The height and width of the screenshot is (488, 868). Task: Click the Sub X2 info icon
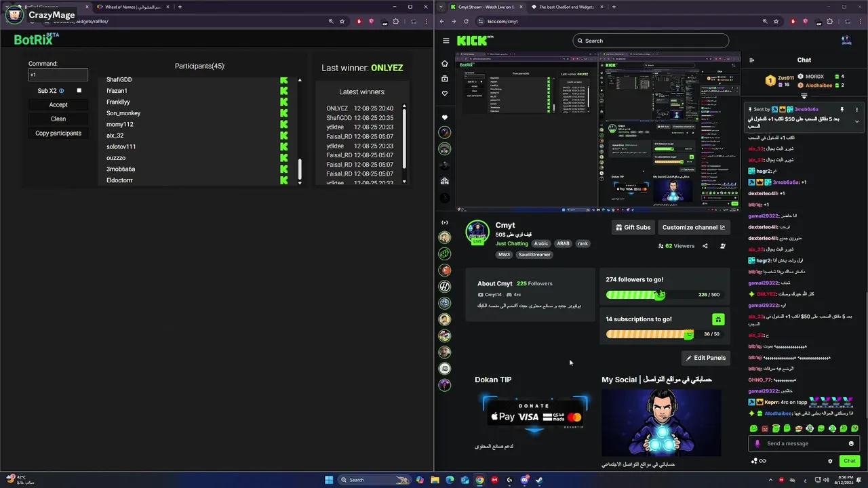[61, 91]
